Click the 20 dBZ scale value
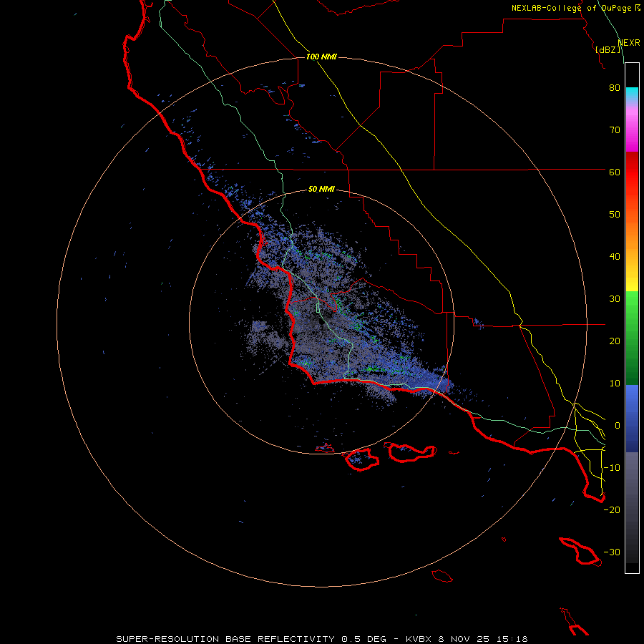This screenshot has height=644, width=644. pyautogui.click(x=615, y=341)
